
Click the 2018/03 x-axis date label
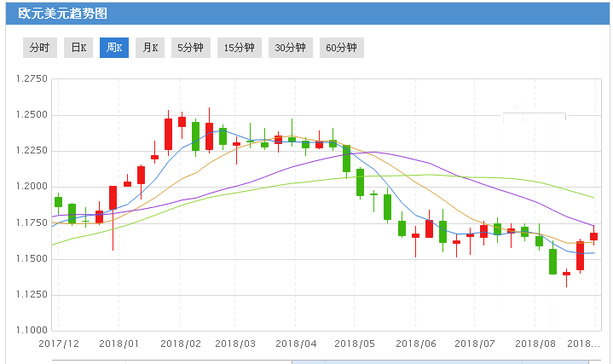pyautogui.click(x=236, y=344)
